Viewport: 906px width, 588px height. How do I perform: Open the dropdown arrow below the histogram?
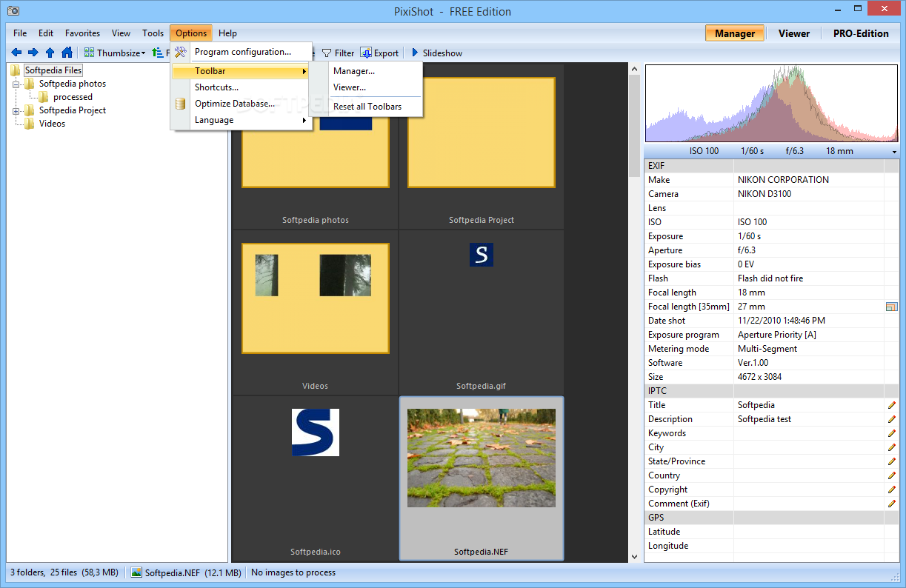click(895, 151)
